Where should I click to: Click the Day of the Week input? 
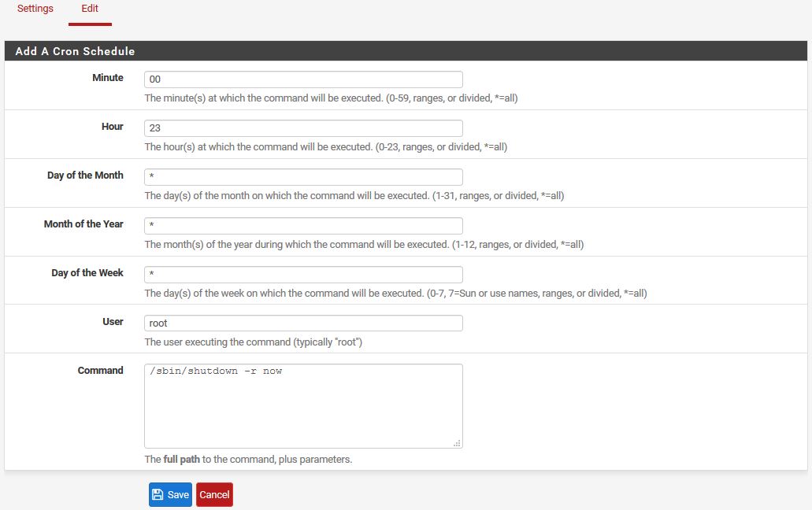[x=303, y=274]
